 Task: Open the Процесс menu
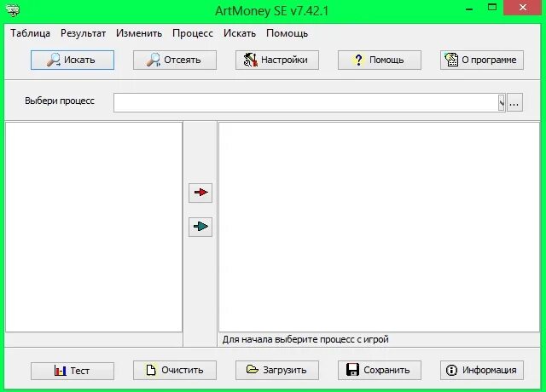tap(193, 33)
